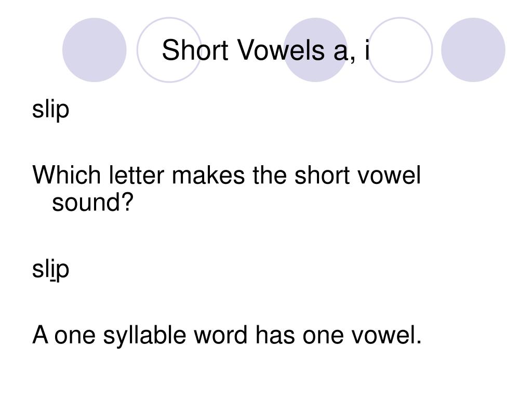This screenshot has height=399, width=532.
Task: Click the word 'has' in the last sentence
Action: pyautogui.click(x=275, y=335)
